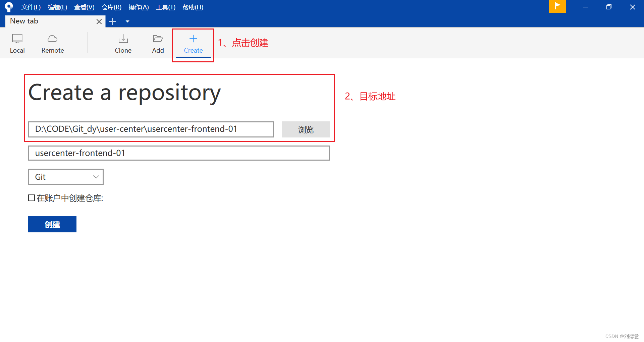Image resolution: width=644 pixels, height=342 pixels.
Task: Click the Sourcetree logo icon
Action: pos(9,7)
